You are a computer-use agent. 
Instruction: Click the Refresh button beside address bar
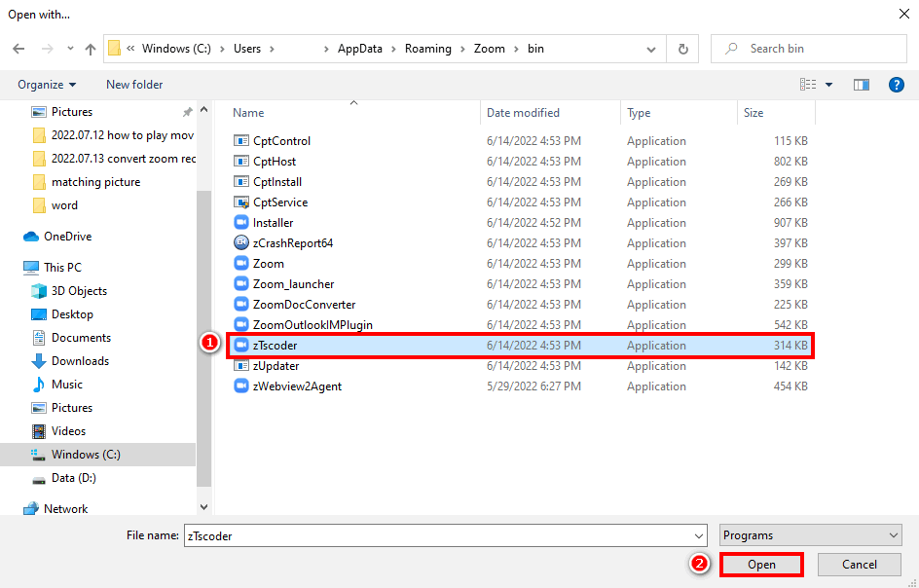683,49
